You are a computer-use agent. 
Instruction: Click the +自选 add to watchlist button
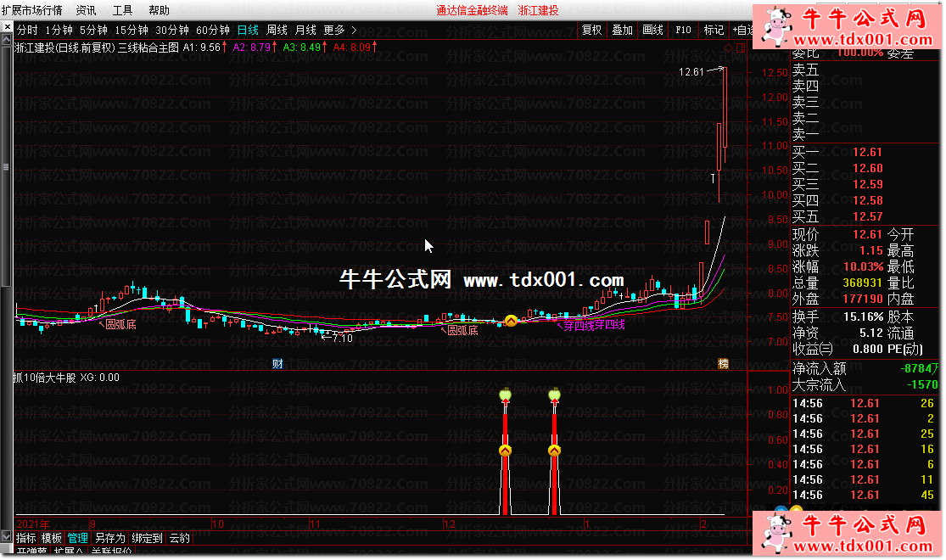click(x=742, y=31)
